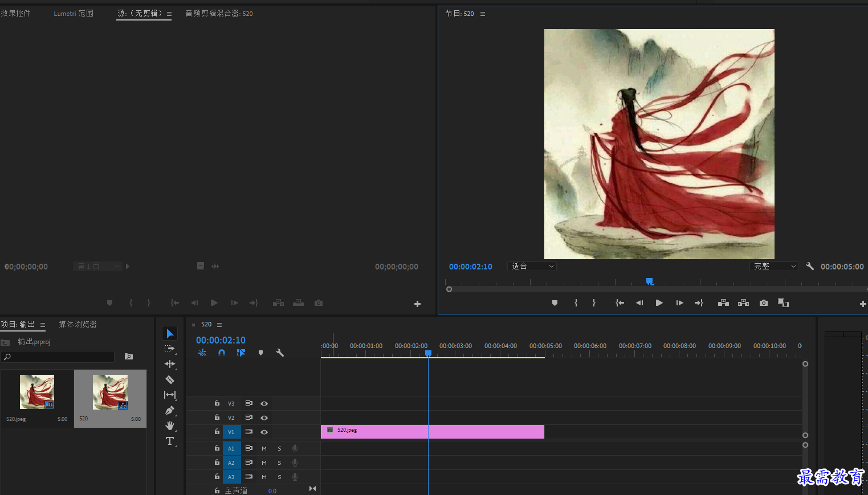Open zoom level dropdown showing 适合
The image size is (868, 495).
pos(532,266)
